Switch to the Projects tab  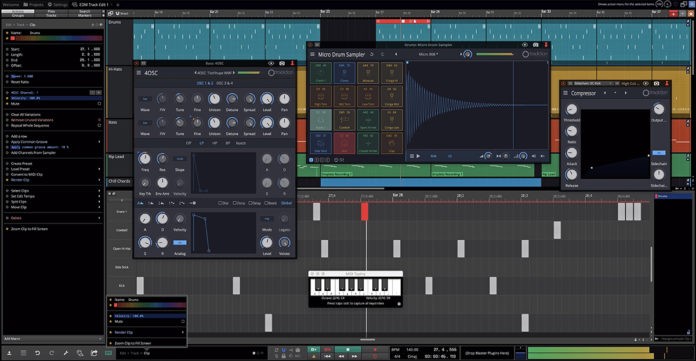pos(34,4)
